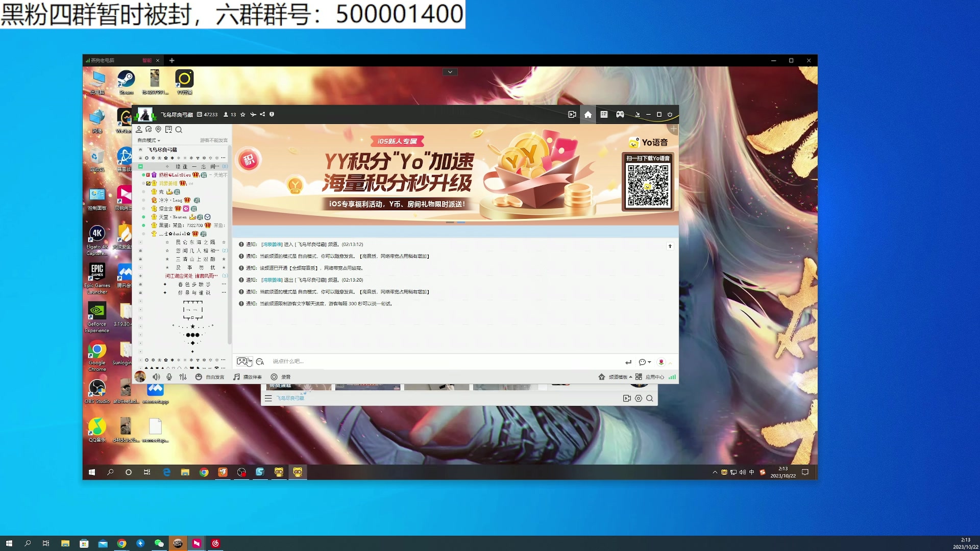Click the 播放伴奏 music note icon
Image resolution: width=980 pixels, height=551 pixels.
click(x=248, y=377)
